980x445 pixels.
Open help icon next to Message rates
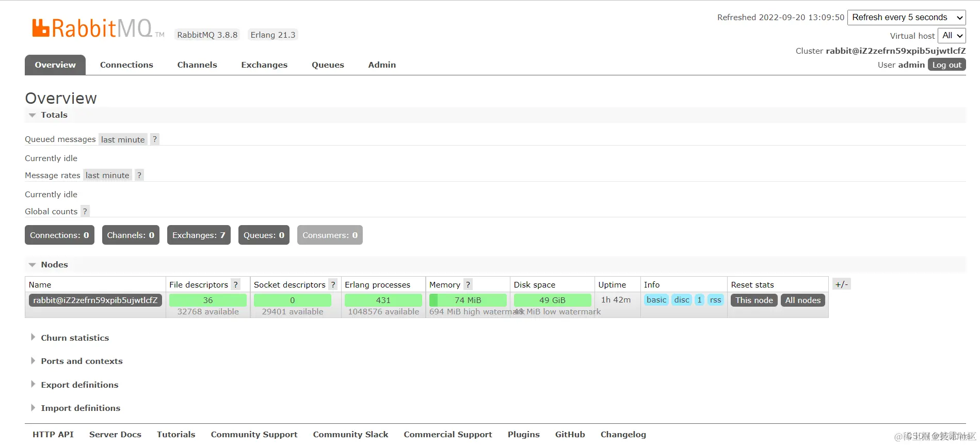[139, 176]
